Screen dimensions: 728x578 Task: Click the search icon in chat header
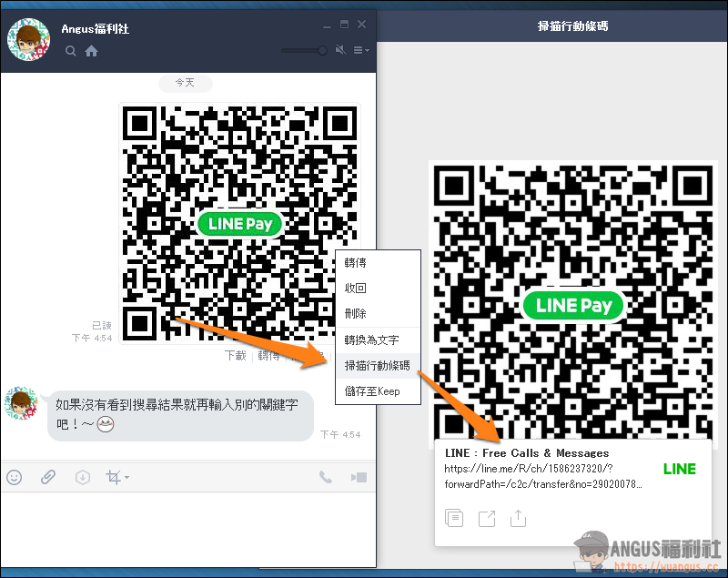pyautogui.click(x=71, y=52)
